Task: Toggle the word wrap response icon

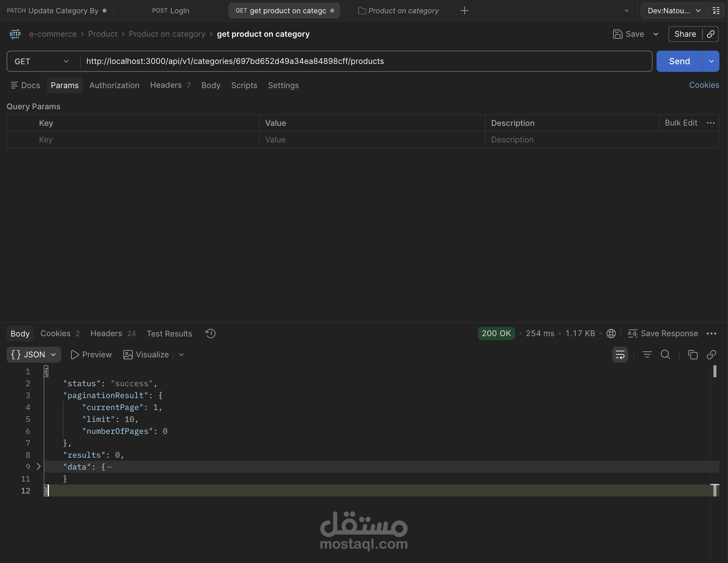Action: (620, 355)
